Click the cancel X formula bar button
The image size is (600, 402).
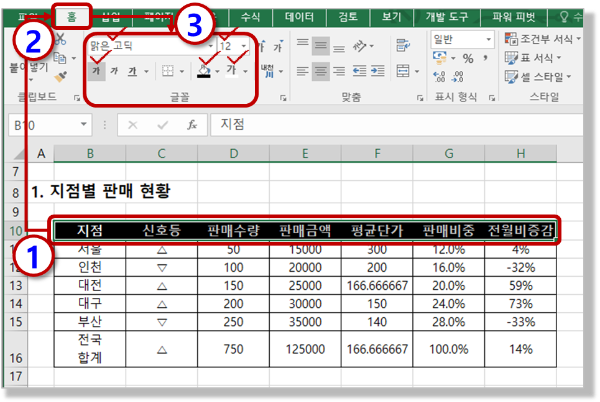point(132,125)
